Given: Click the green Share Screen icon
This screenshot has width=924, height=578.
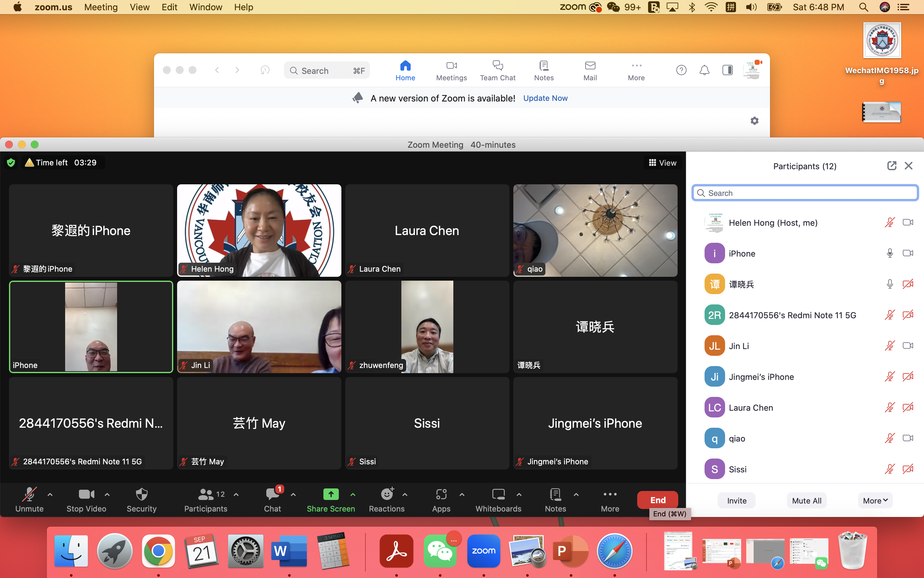Looking at the screenshot, I should pyautogui.click(x=331, y=494).
